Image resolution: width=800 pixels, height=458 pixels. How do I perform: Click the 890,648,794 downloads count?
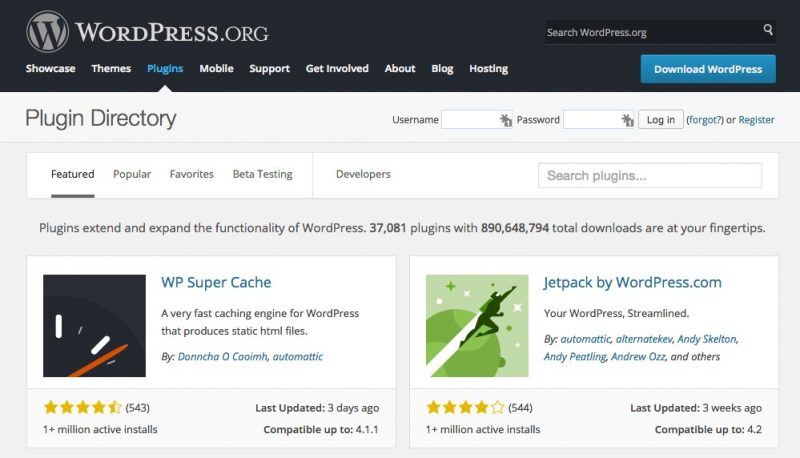click(515, 227)
